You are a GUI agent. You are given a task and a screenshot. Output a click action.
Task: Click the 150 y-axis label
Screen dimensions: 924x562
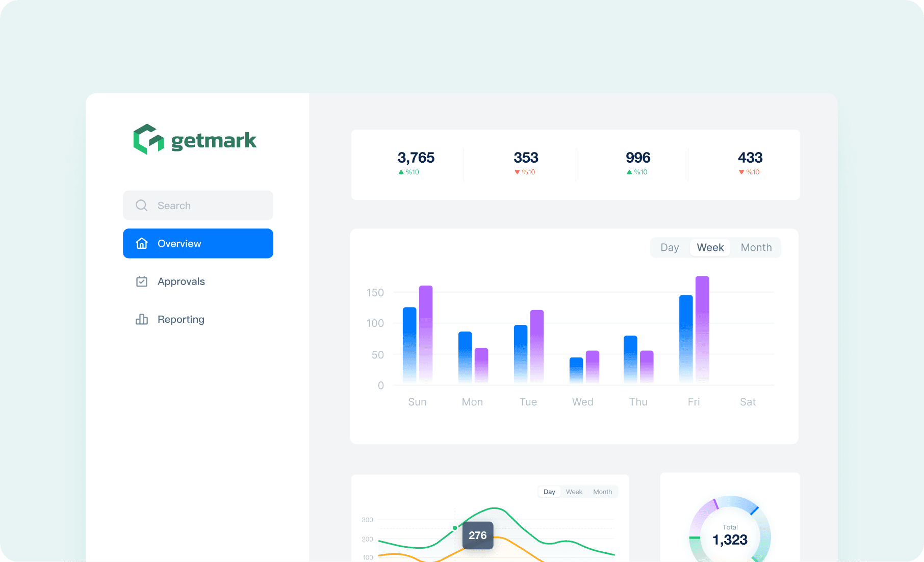pyautogui.click(x=375, y=293)
